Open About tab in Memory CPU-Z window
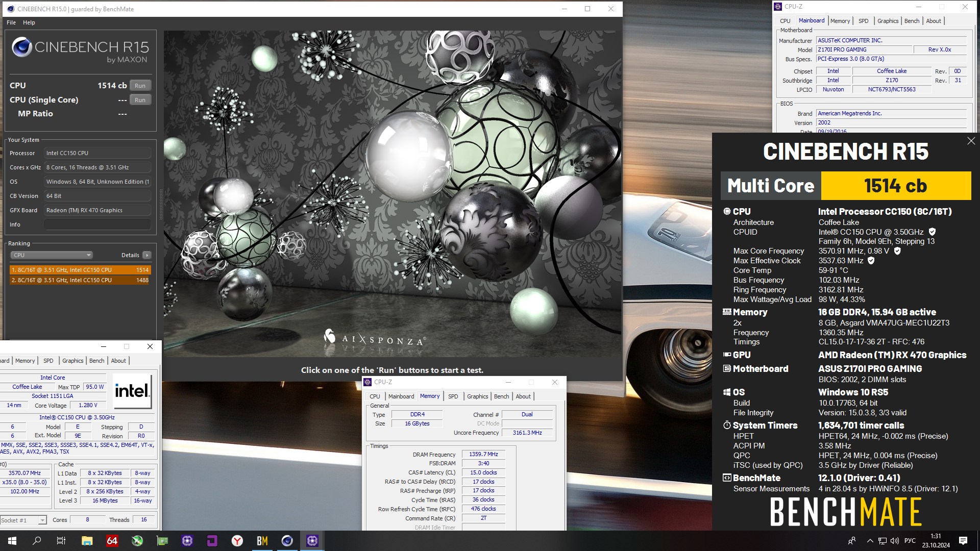 [523, 396]
